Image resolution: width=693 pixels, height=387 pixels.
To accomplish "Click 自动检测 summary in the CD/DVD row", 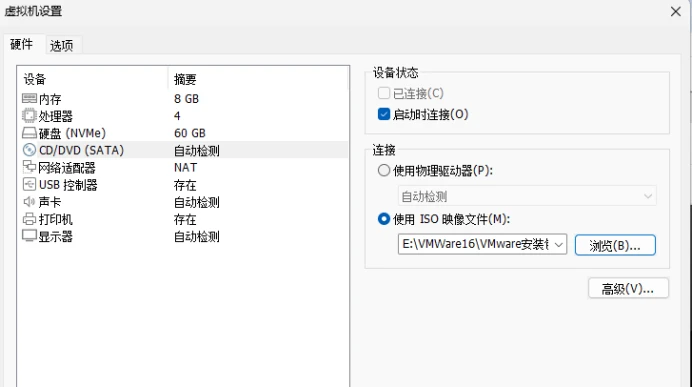I will coord(197,151).
